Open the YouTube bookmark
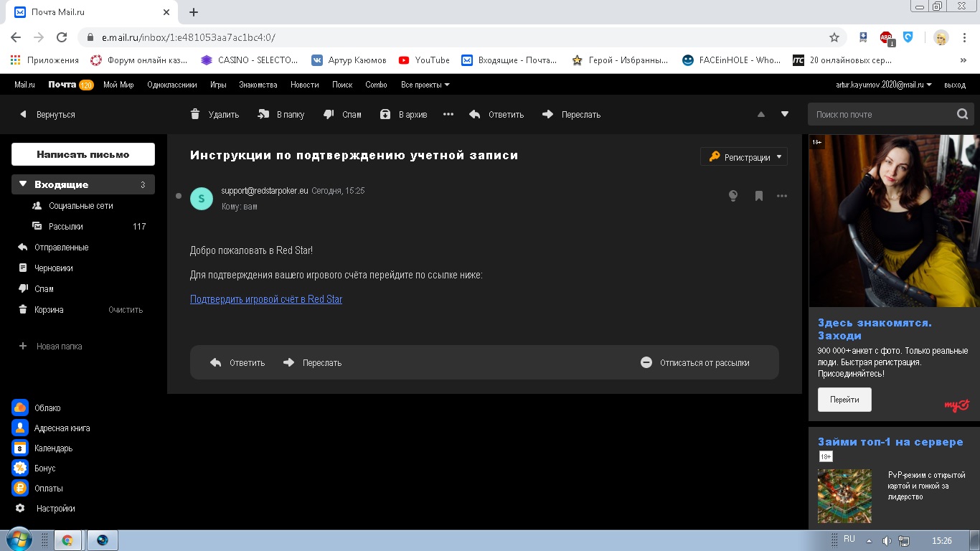980x551 pixels. [x=424, y=60]
